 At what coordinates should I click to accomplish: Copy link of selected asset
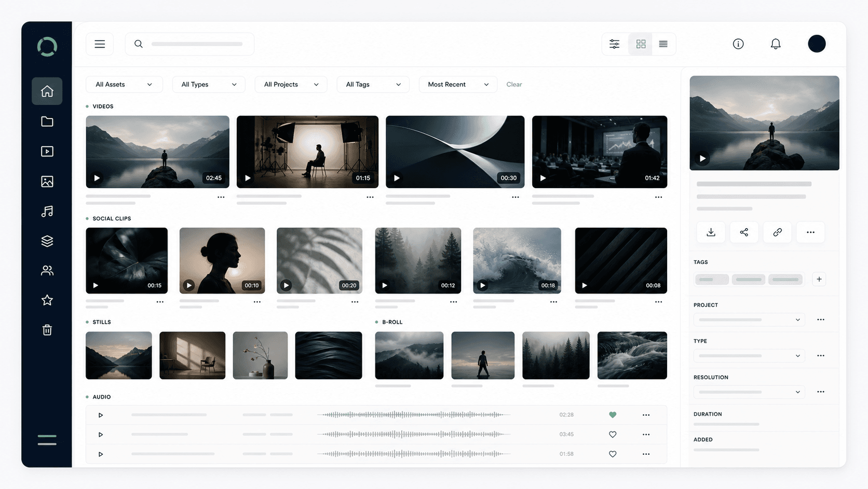coord(777,232)
